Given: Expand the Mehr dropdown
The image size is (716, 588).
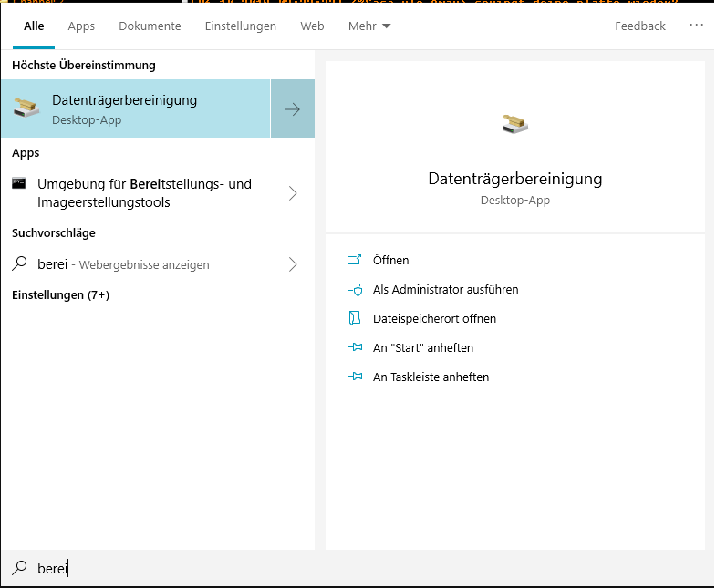Looking at the screenshot, I should 369,26.
